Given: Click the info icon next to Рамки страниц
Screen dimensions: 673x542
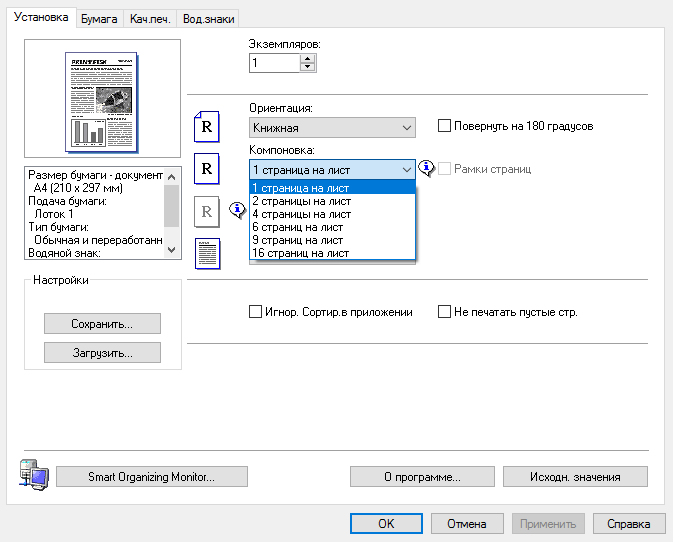Looking at the screenshot, I should 427,169.
